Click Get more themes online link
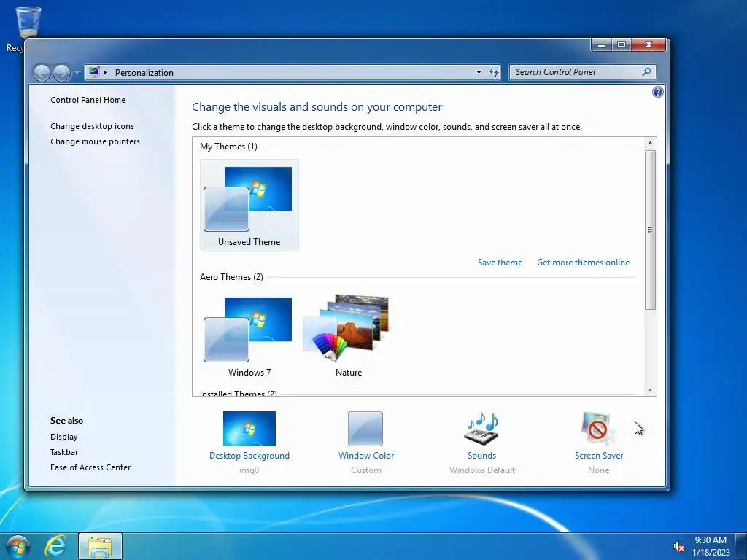The height and width of the screenshot is (560, 747). (583, 262)
